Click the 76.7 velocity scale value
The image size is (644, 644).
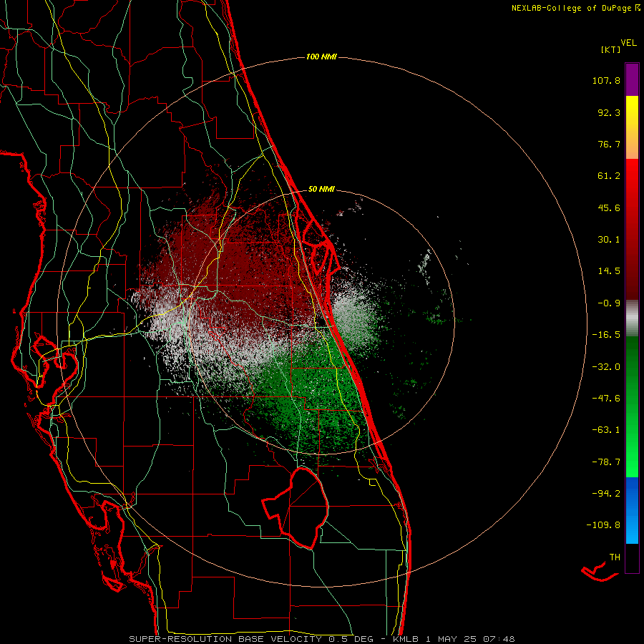click(x=609, y=144)
